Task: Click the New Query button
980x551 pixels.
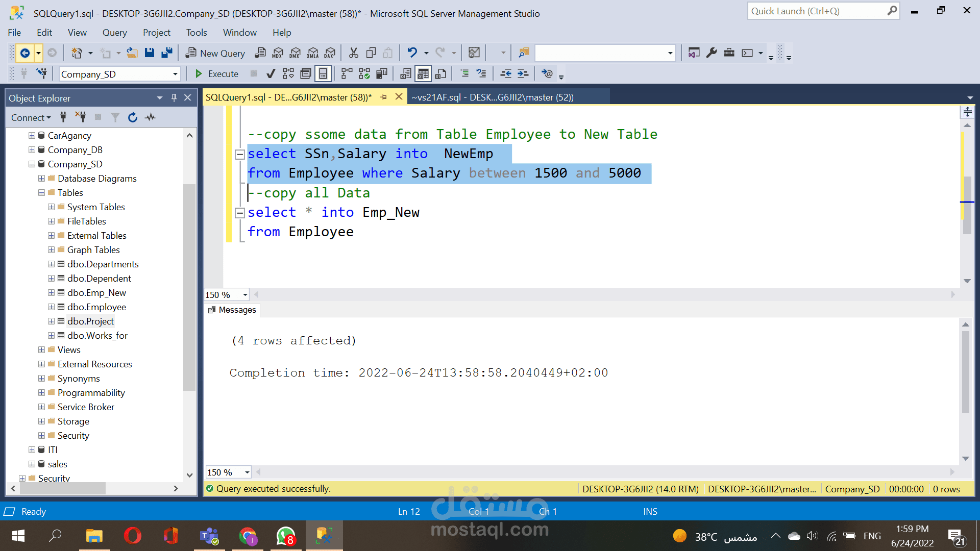Action: tap(215, 53)
